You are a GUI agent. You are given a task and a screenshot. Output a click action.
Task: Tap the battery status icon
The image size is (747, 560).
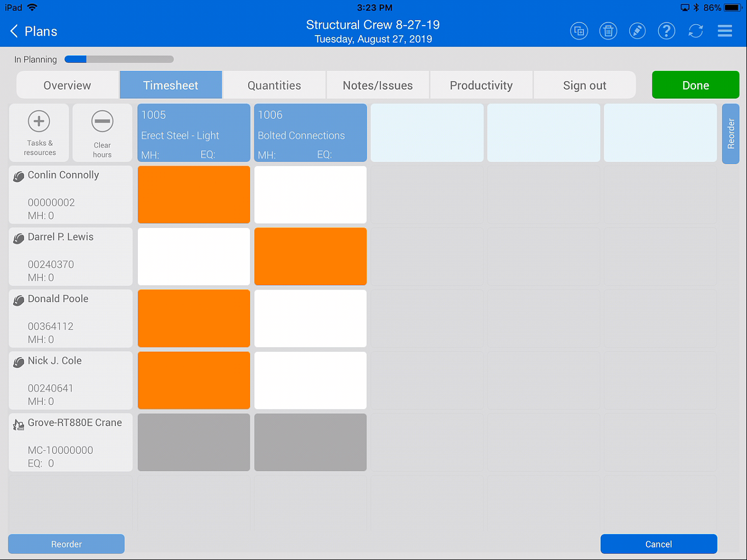point(733,8)
